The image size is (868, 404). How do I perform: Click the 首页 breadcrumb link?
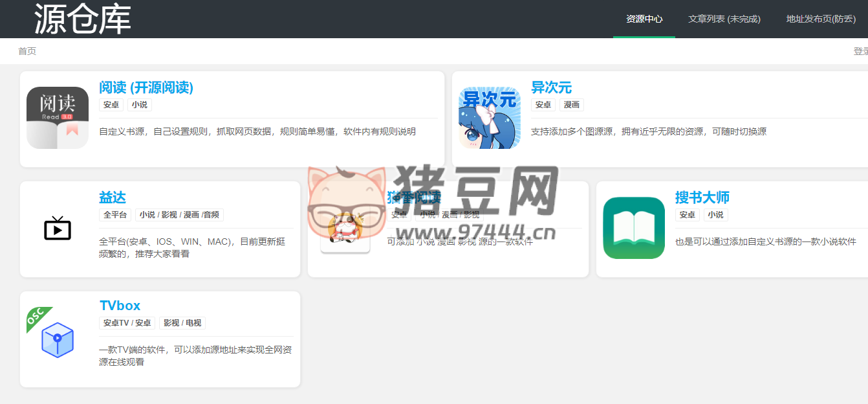27,50
